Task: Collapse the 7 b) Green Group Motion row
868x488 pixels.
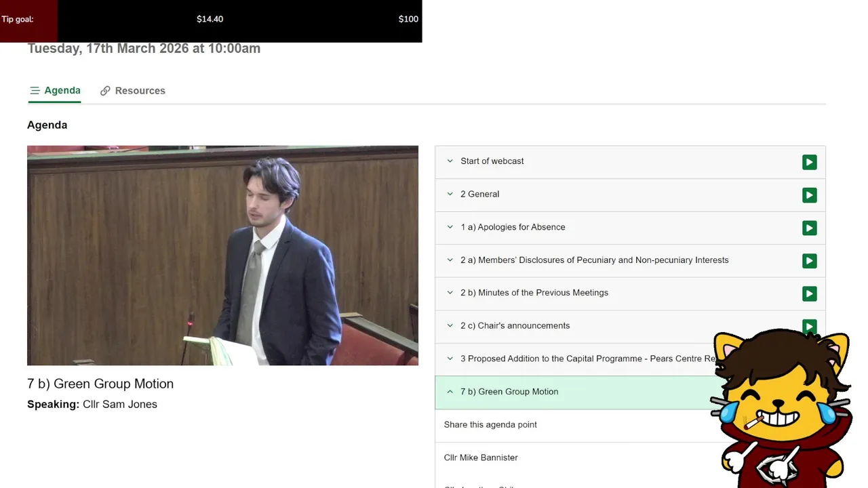Action: point(450,392)
